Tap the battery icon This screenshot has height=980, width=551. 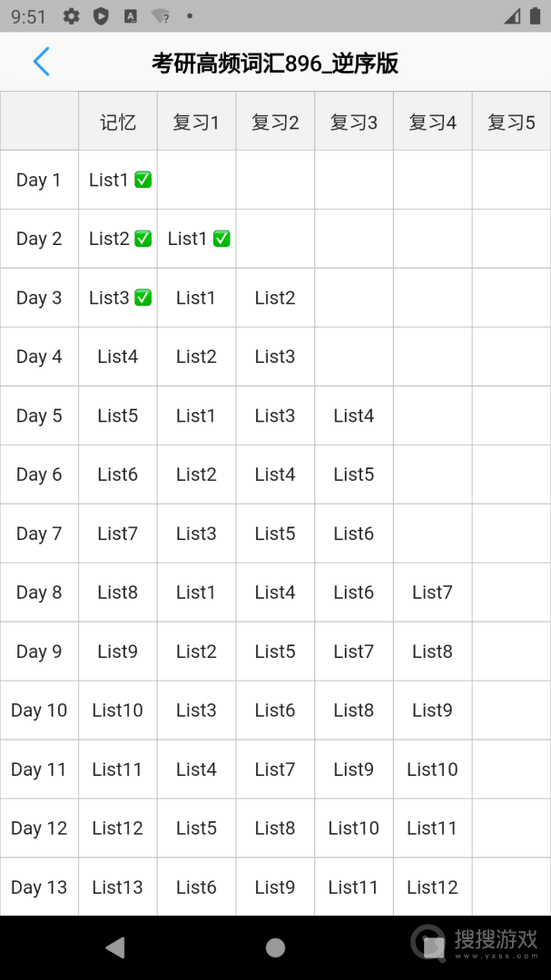(535, 15)
